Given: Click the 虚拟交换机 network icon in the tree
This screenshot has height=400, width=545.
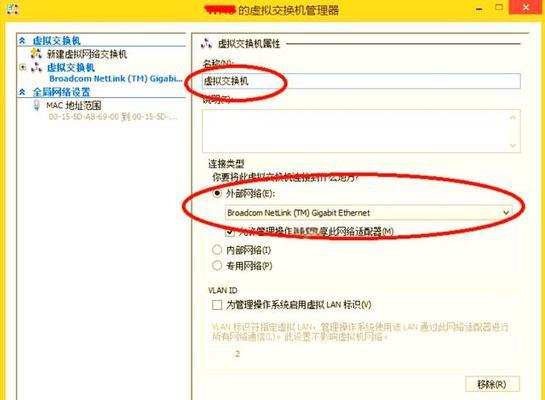Looking at the screenshot, I should click(36, 67).
